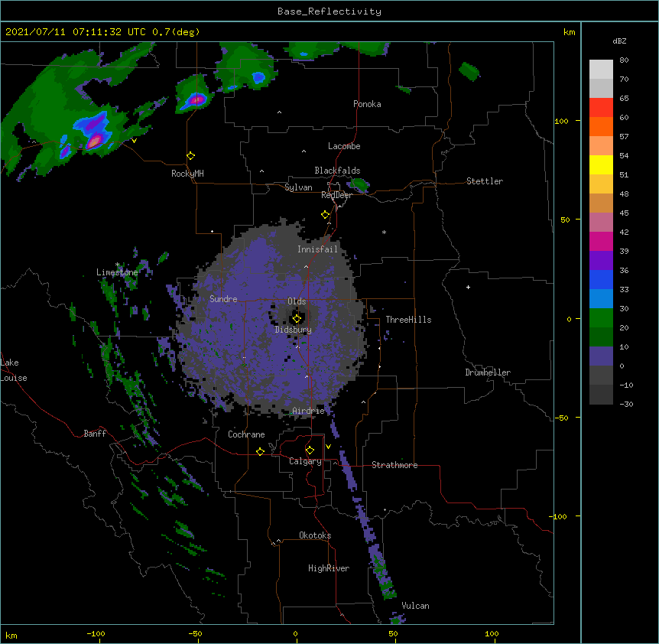Pick the dark gray -30 to -10 swatch
659x644 pixels.
point(601,395)
